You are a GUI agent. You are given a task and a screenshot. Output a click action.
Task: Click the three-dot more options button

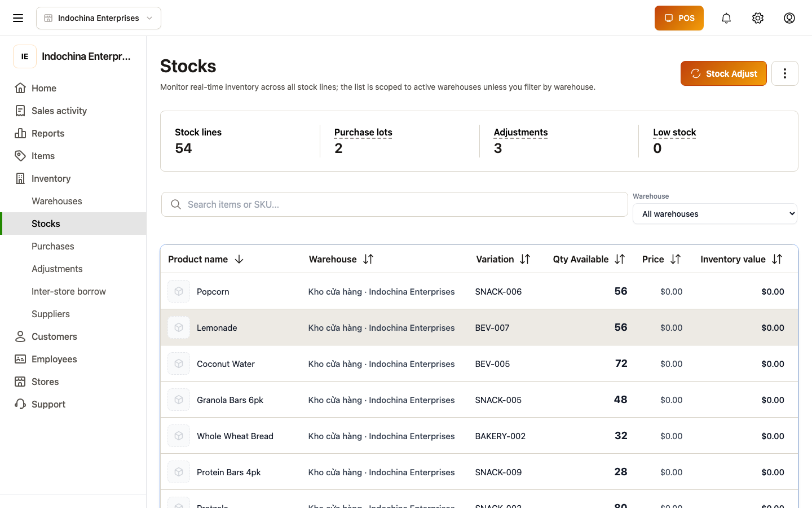click(785, 73)
